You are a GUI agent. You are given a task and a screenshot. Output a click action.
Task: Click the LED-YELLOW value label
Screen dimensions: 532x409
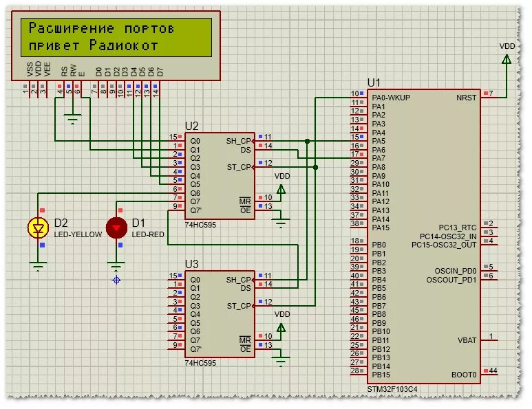[x=78, y=234]
